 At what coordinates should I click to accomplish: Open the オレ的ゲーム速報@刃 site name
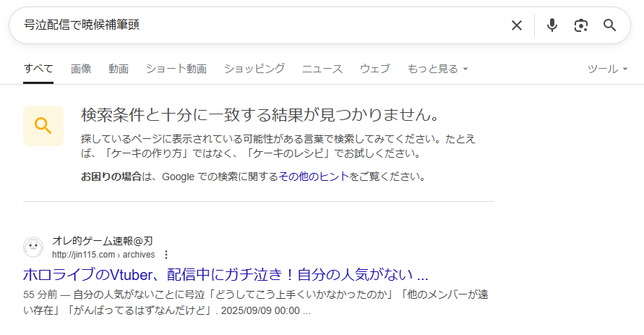click(102, 241)
